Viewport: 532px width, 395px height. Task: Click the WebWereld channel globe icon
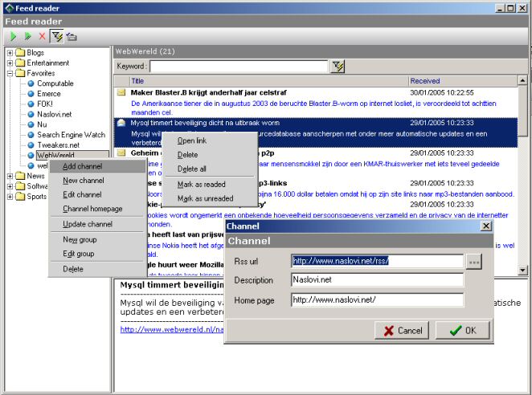click(31, 155)
